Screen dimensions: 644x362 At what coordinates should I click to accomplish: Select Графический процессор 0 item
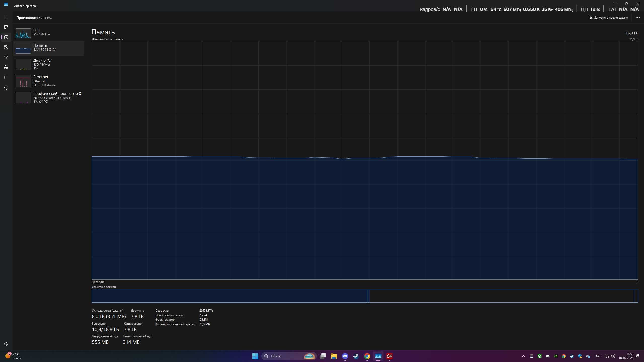(49, 97)
